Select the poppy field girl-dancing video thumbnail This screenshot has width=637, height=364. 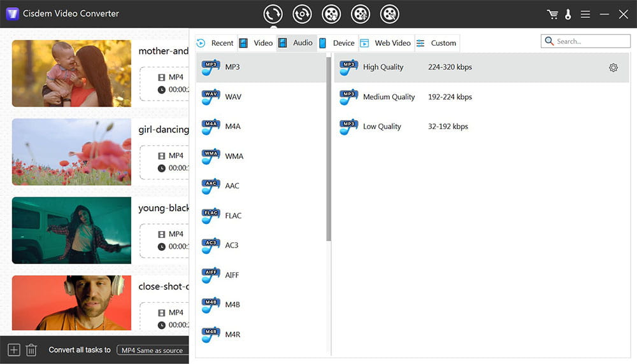(x=71, y=152)
